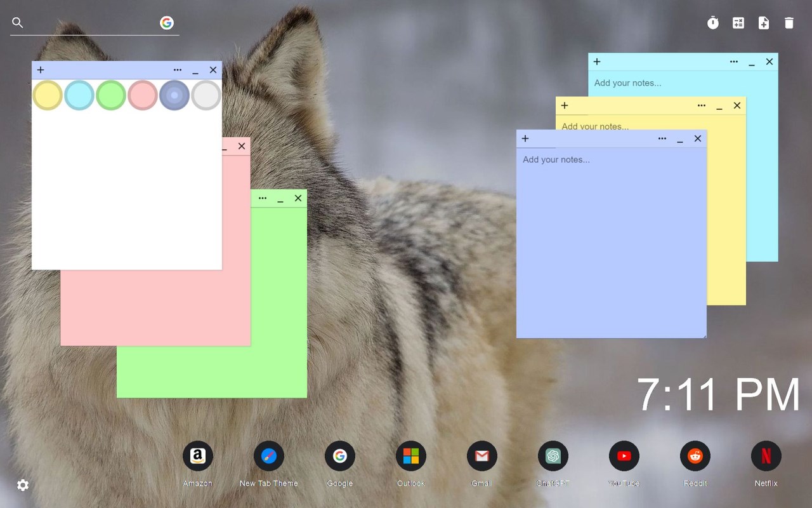Close the cyan sticky note
The image size is (812, 508).
click(769, 62)
